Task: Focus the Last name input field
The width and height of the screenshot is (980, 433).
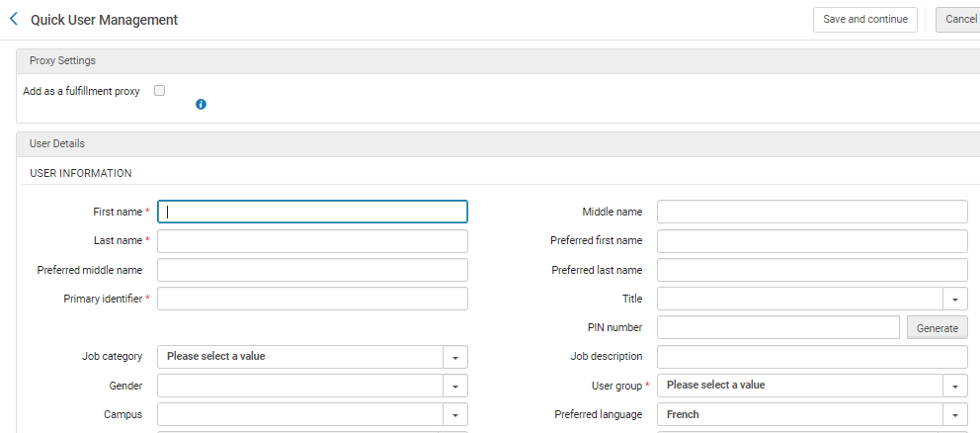Action: [x=312, y=241]
